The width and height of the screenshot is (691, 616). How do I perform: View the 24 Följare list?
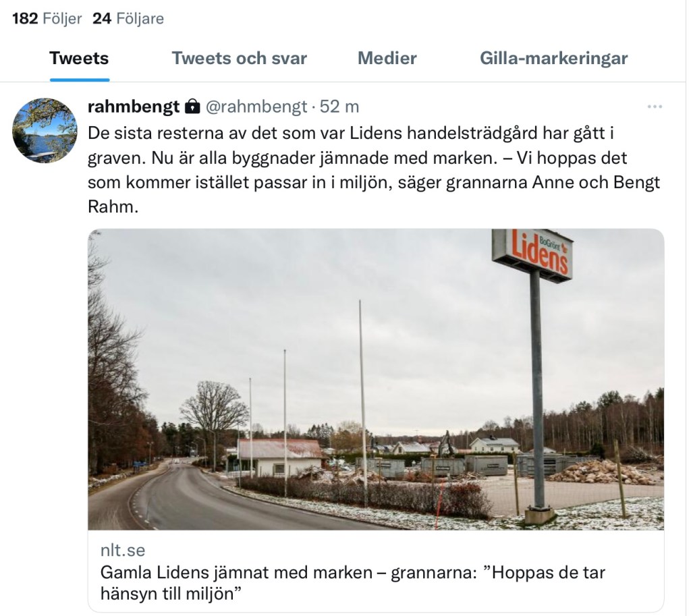[128, 18]
